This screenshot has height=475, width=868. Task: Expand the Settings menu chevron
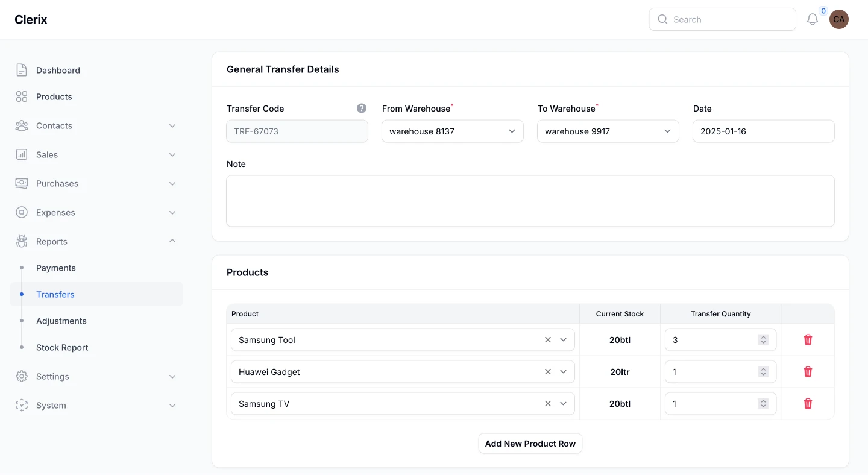(172, 376)
